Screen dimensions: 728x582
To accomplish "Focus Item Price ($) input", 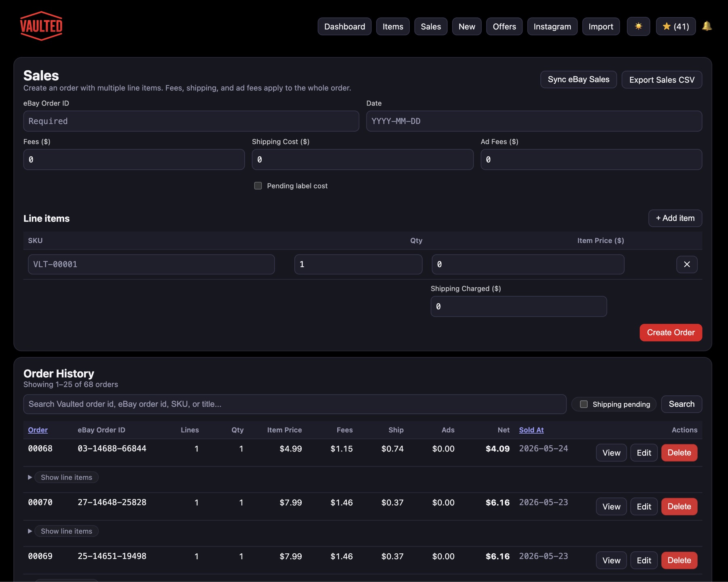I will click(x=528, y=264).
